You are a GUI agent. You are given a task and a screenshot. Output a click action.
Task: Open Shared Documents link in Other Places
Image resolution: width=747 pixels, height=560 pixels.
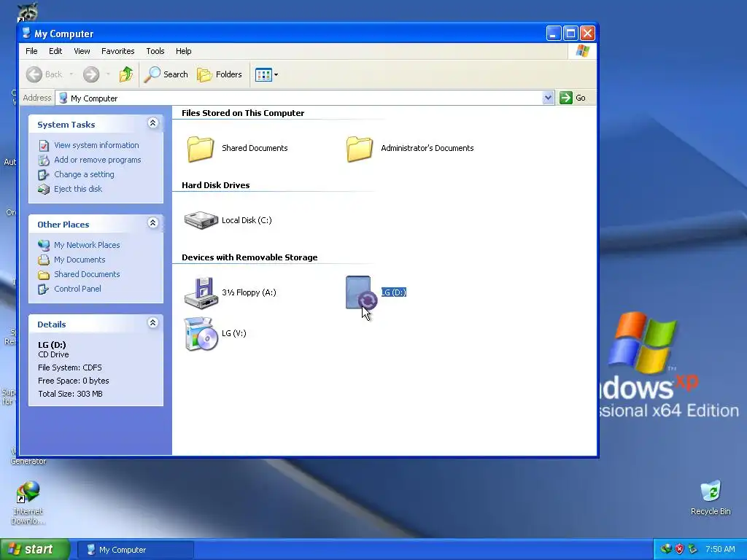pos(88,274)
